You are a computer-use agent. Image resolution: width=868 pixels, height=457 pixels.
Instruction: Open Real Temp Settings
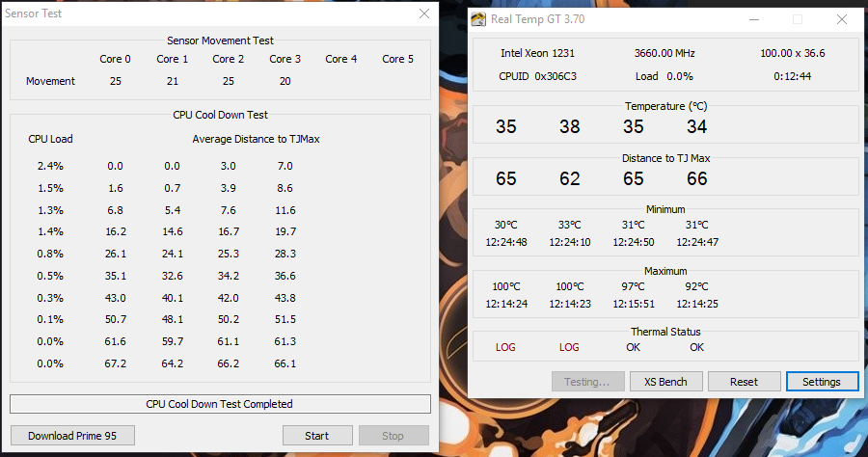click(x=822, y=382)
